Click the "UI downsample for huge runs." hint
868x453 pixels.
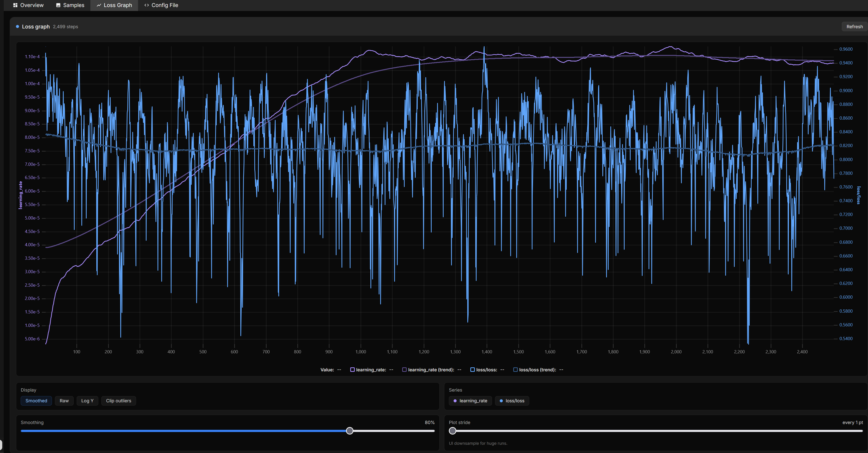pos(478,443)
